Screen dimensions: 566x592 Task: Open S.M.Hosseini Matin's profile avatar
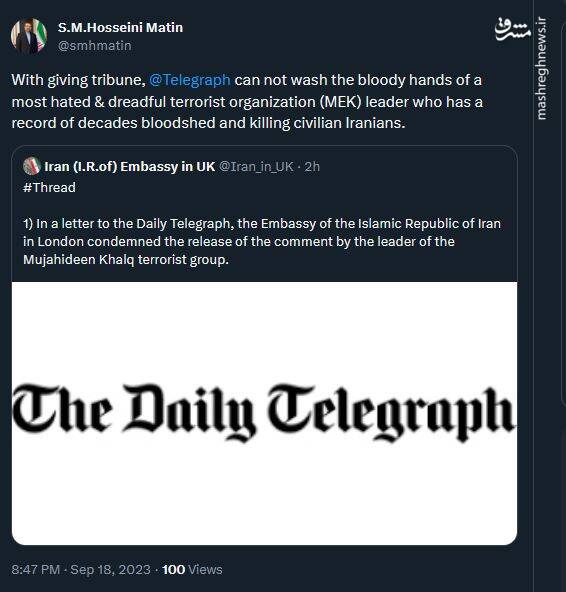pos(29,36)
